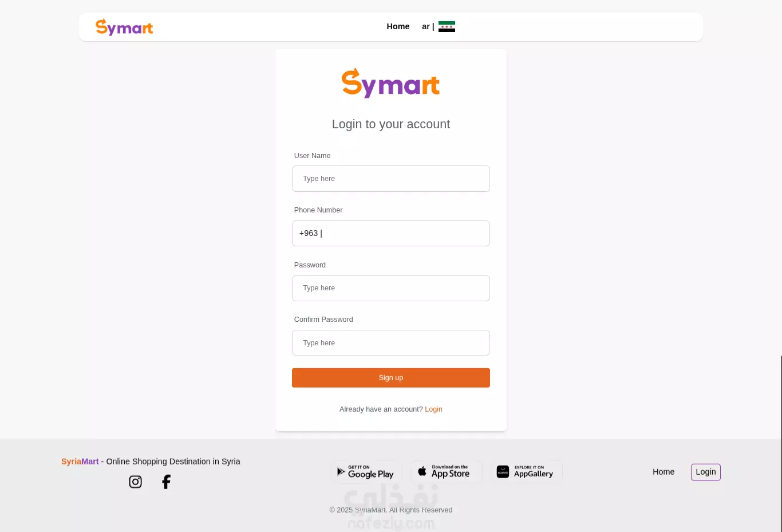Switch language using the 'ar' link
Screen dimensions: 782x532
426,26
